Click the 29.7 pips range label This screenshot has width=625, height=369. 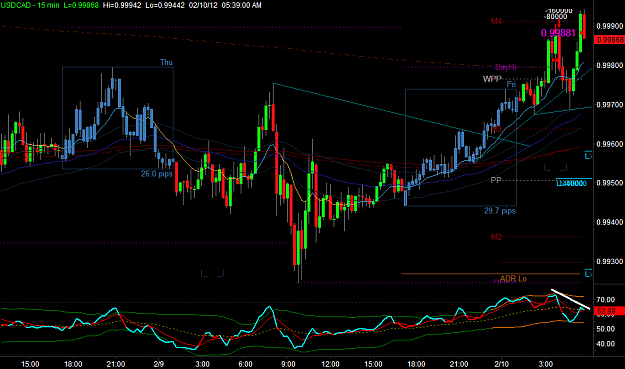(x=500, y=210)
